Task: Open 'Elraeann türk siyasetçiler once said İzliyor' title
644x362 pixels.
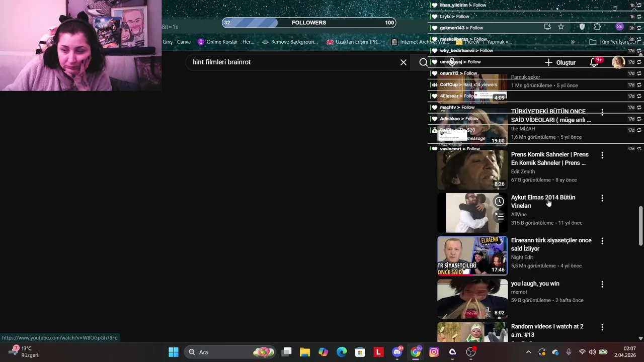Action: 551,244
